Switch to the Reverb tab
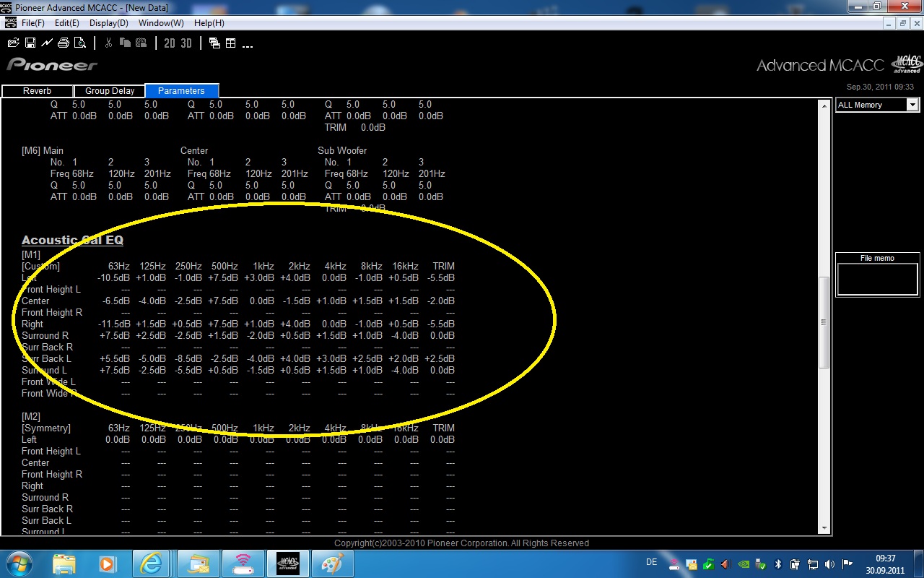This screenshot has width=924, height=578. coord(38,91)
